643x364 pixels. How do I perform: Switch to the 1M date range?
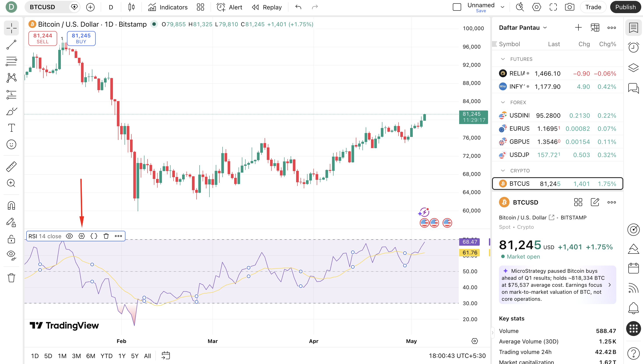coord(62,356)
